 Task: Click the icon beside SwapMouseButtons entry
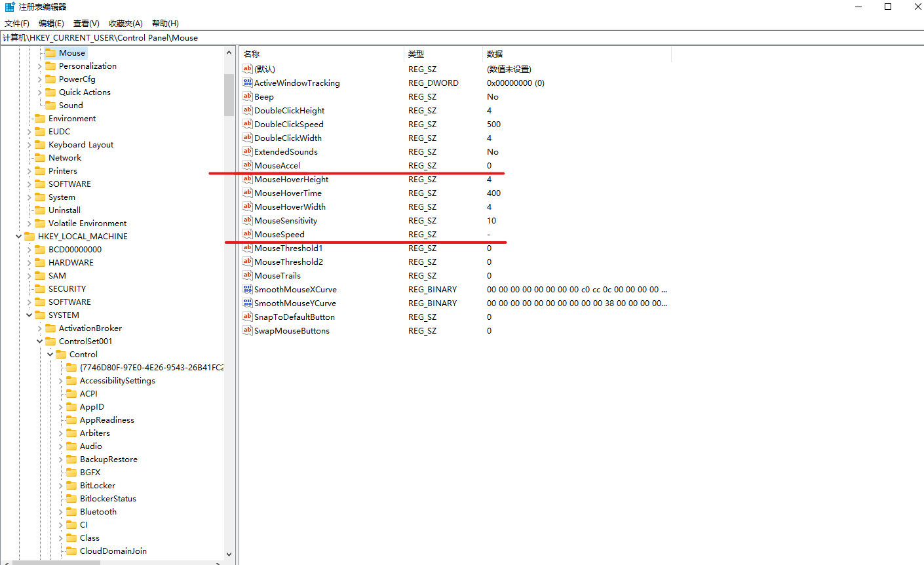click(x=247, y=330)
